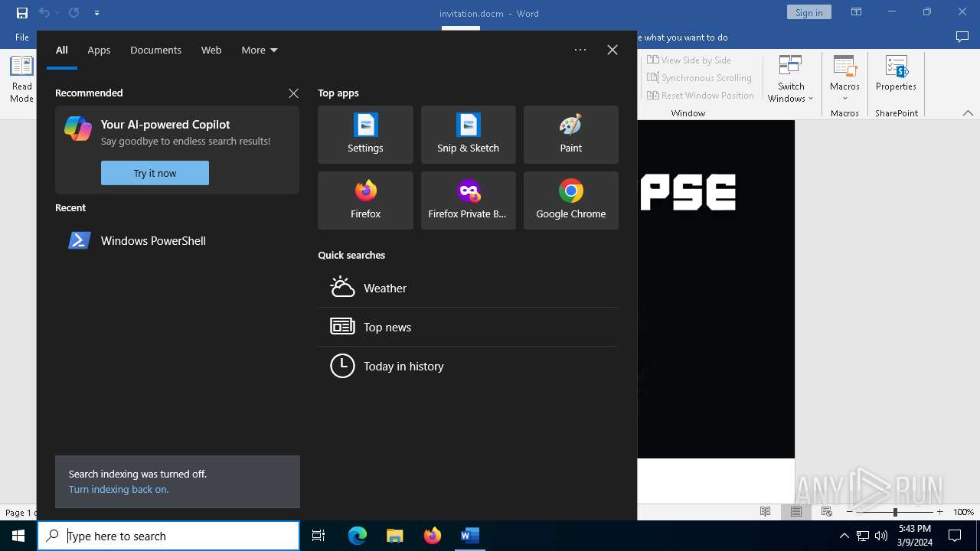This screenshot has width=980, height=551.
Task: Open Word Read Mode view
Action: click(21, 79)
